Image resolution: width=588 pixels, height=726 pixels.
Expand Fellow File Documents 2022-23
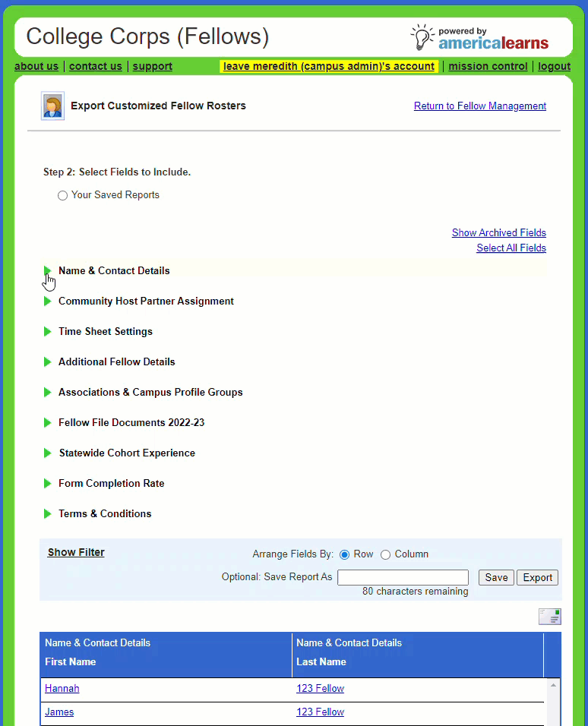click(48, 423)
